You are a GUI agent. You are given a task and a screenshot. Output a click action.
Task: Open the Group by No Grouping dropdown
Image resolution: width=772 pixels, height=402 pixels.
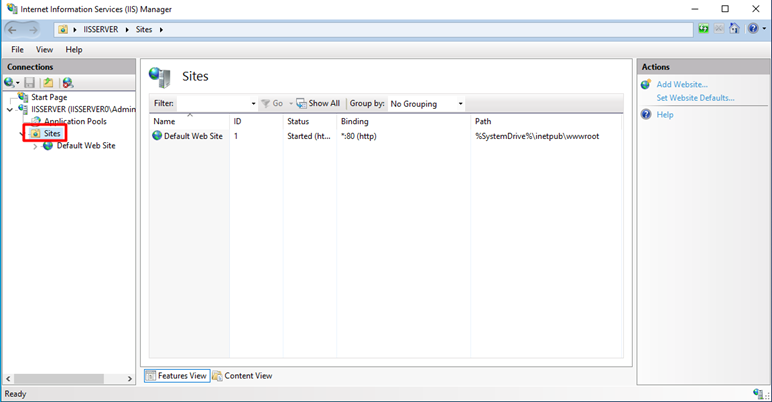pos(460,103)
